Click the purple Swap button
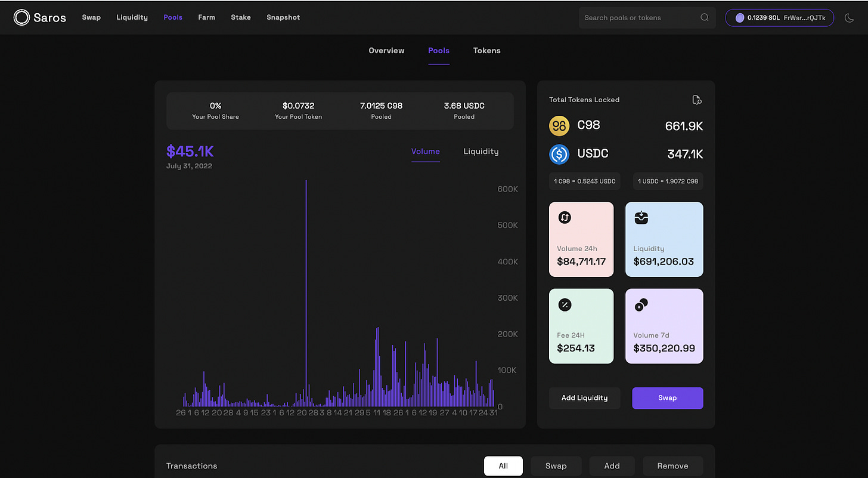Viewport: 868px width, 478px height. (x=668, y=398)
